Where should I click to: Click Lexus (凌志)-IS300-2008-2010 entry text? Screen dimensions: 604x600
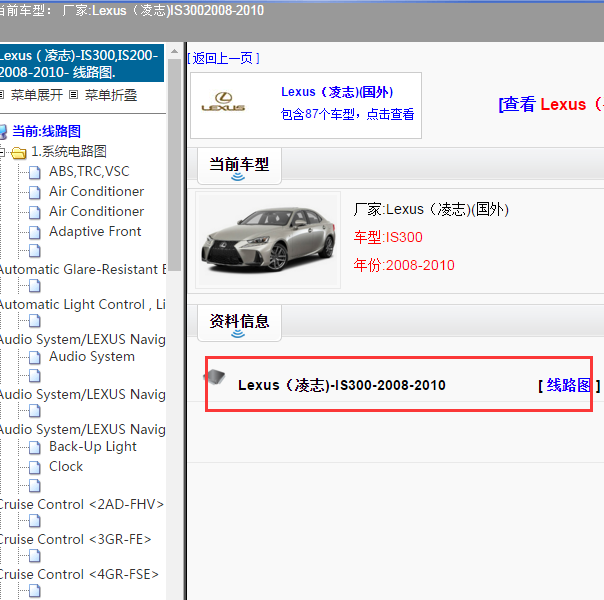[x=342, y=385]
